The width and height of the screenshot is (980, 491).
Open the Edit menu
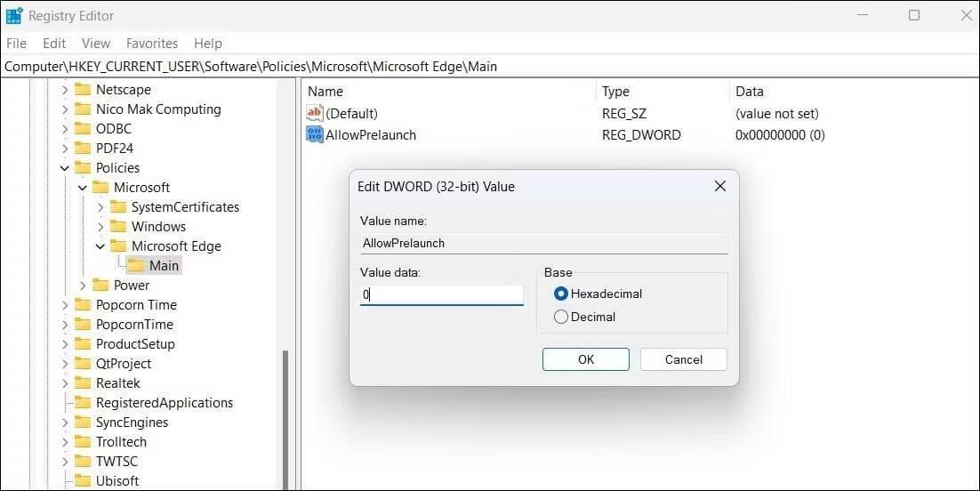pyautogui.click(x=54, y=44)
